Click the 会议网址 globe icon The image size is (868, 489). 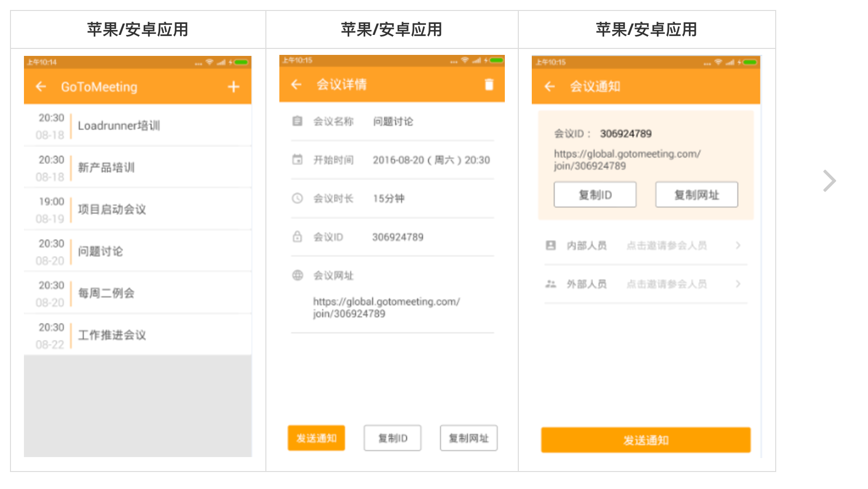(297, 275)
